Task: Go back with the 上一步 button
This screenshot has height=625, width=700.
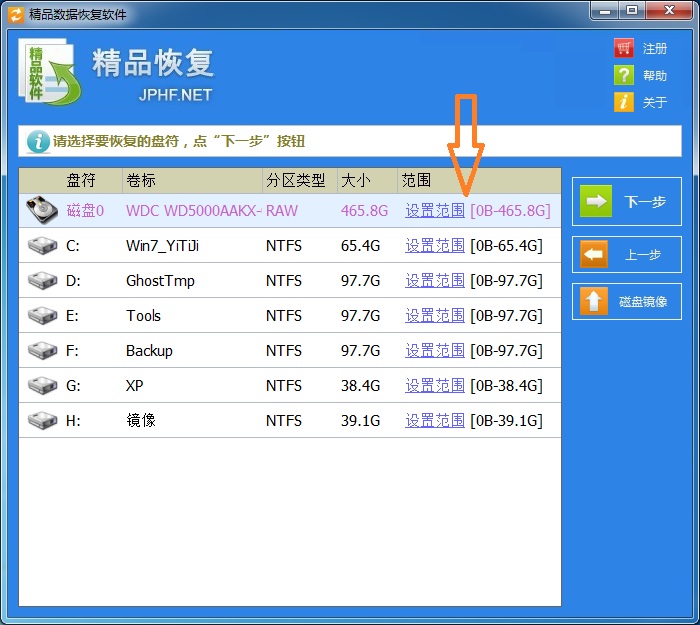Action: click(x=626, y=254)
